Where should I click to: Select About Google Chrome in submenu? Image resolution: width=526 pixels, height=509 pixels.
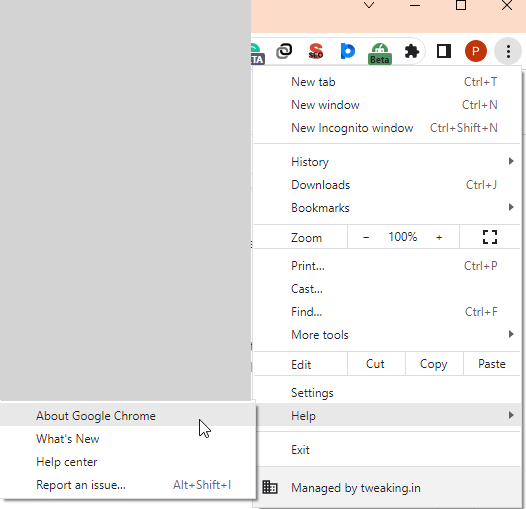point(127,416)
